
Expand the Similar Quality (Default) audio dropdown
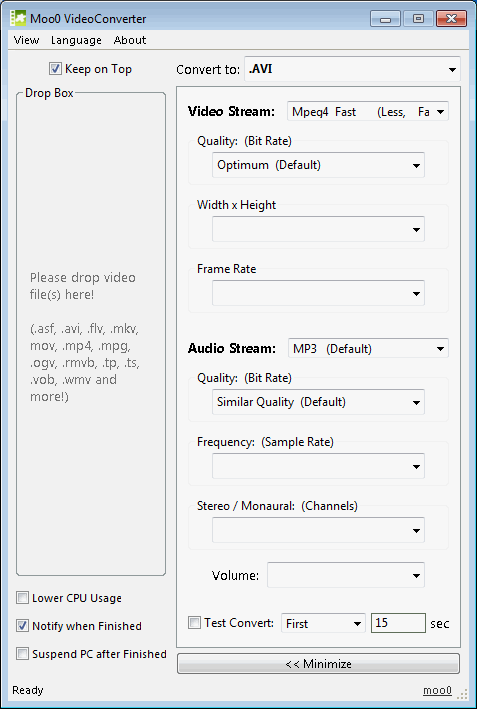(318, 402)
